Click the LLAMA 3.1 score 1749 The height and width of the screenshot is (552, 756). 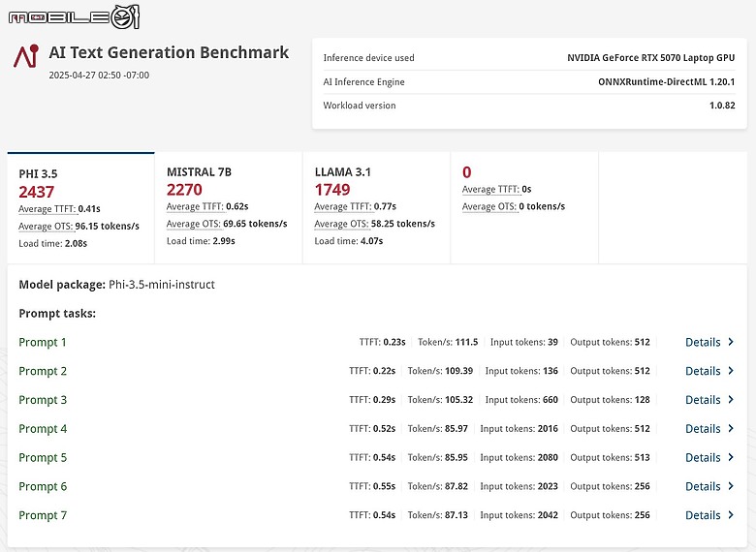tap(332, 190)
